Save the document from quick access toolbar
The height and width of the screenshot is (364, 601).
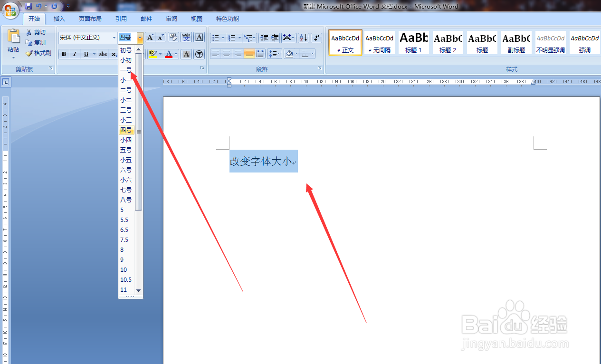coord(29,6)
